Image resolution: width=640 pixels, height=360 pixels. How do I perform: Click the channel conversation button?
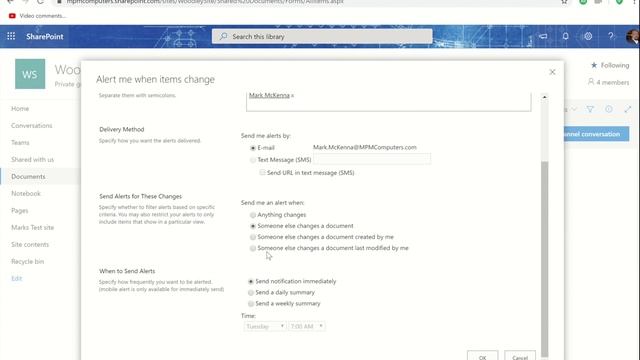(596, 134)
